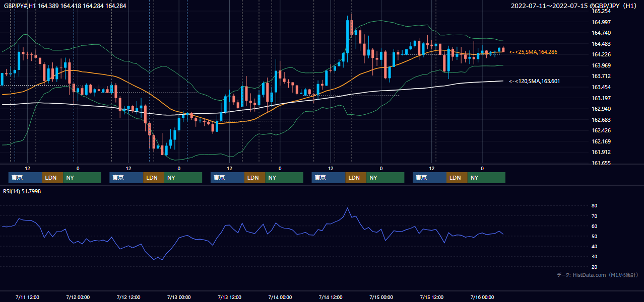The height and width of the screenshot is (302, 644).
Task: Select the 7/14 00:00 time axis label
Action: pos(280,297)
